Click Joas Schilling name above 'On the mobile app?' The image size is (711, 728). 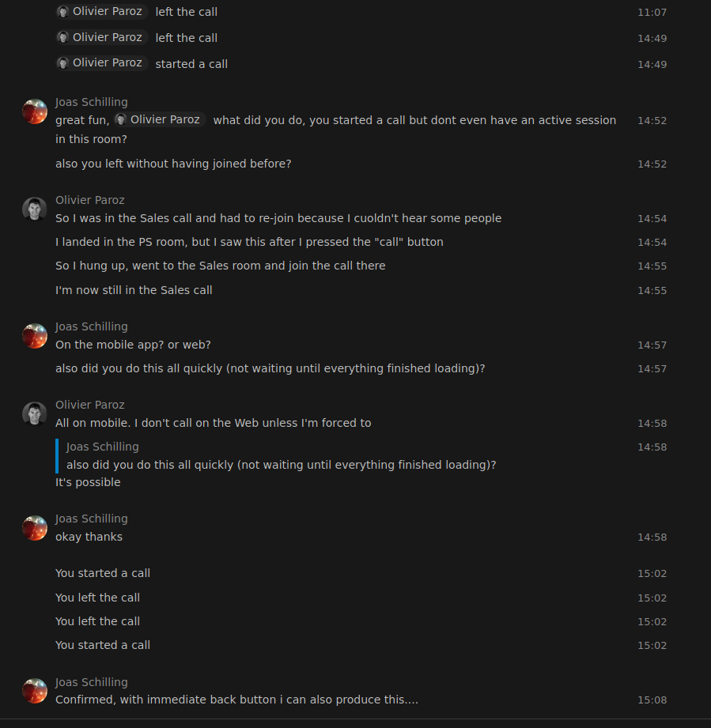(x=92, y=327)
